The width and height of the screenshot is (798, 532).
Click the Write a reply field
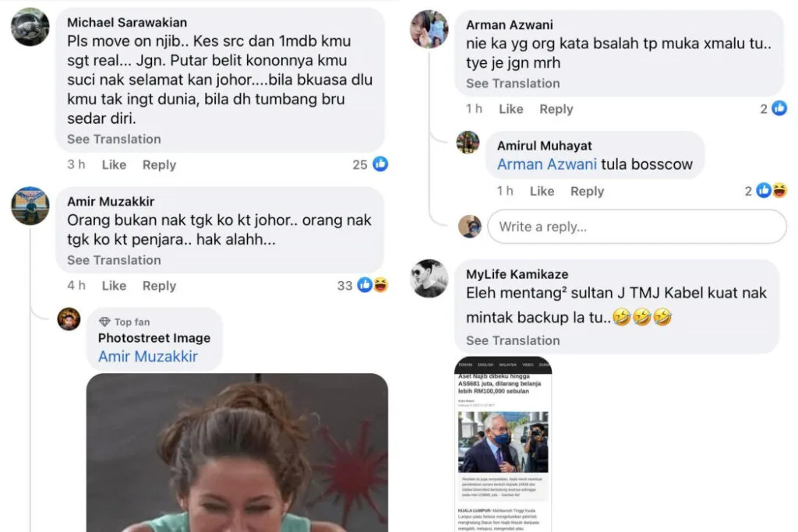pyautogui.click(x=637, y=227)
